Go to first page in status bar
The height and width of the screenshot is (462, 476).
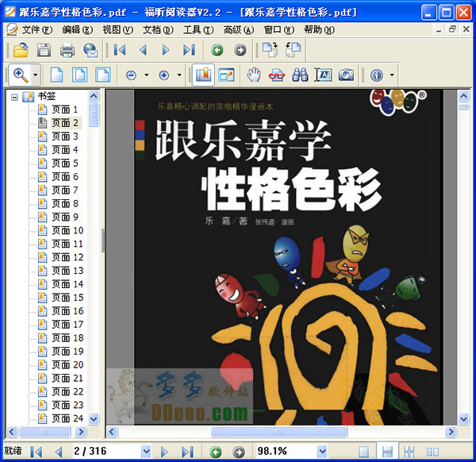pyautogui.click(x=36, y=452)
